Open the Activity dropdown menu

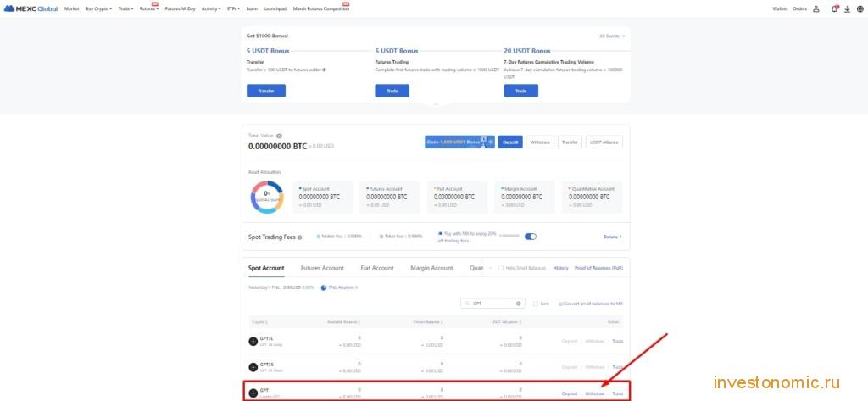click(211, 8)
